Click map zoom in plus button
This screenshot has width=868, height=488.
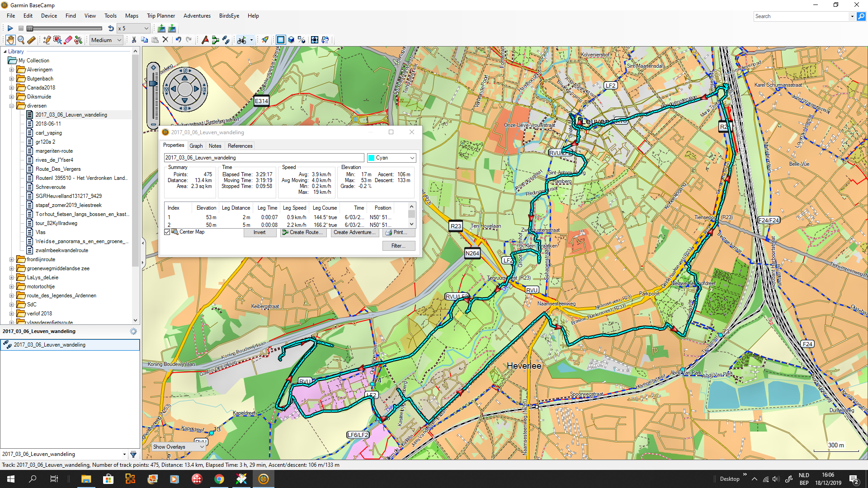pyautogui.click(x=154, y=68)
